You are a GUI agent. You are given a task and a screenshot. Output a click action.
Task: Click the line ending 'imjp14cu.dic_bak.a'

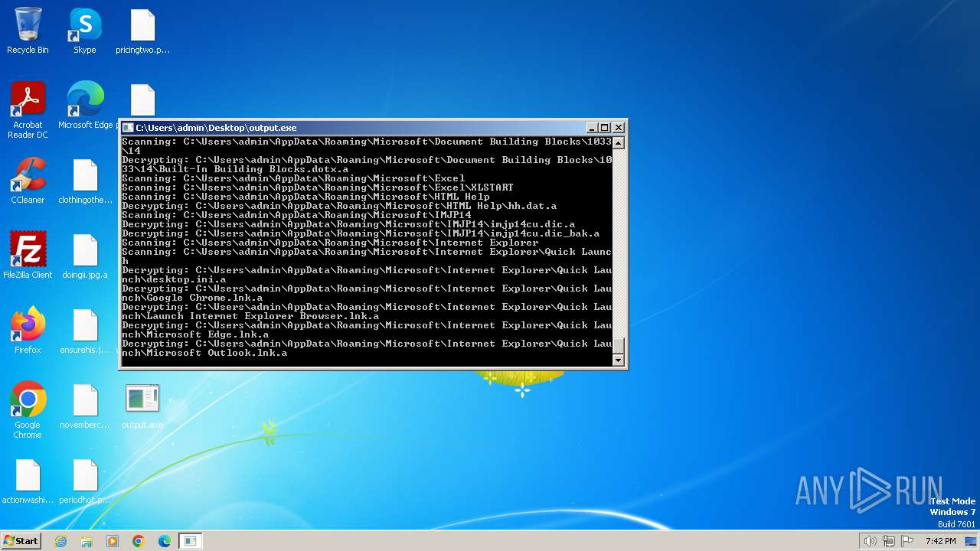(x=361, y=233)
